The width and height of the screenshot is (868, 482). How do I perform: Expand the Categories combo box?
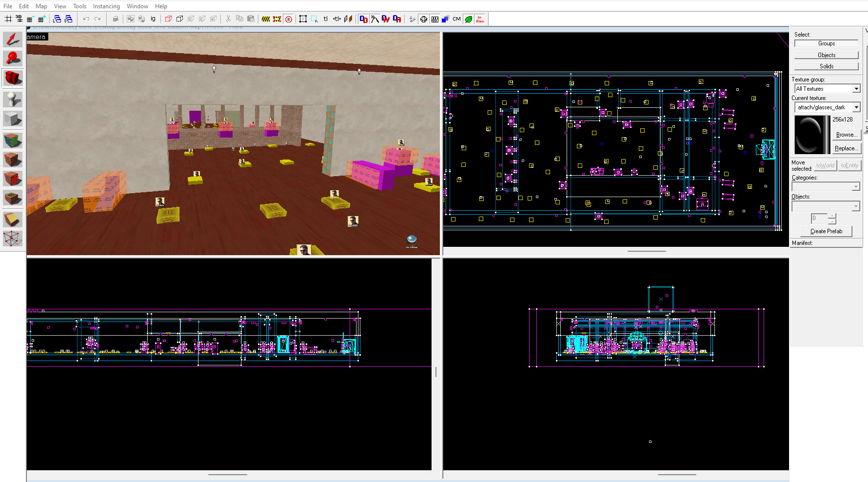[855, 187]
